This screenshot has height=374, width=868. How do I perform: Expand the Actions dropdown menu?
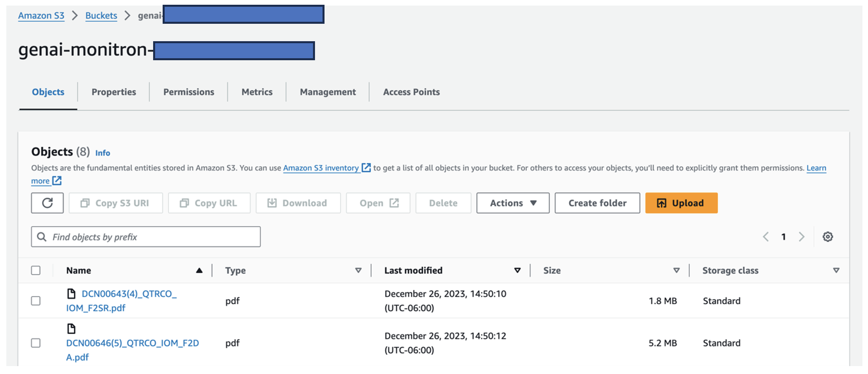point(513,203)
